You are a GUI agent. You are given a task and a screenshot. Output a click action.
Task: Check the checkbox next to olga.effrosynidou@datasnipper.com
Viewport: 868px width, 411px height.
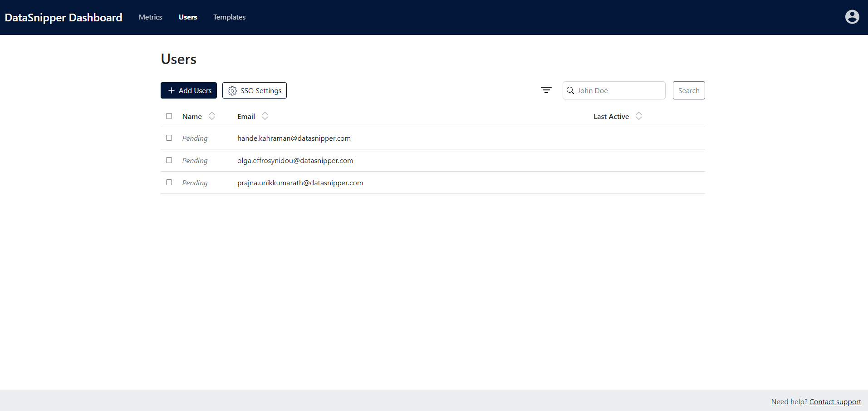[169, 160]
